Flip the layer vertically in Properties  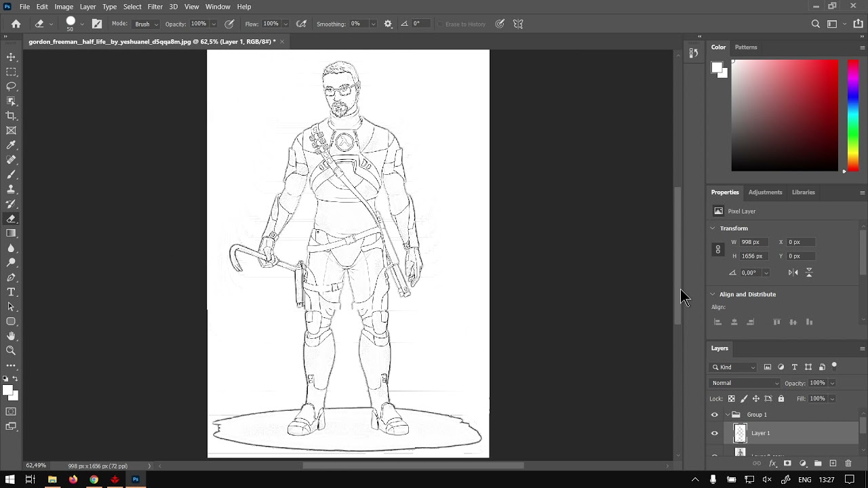pos(809,272)
